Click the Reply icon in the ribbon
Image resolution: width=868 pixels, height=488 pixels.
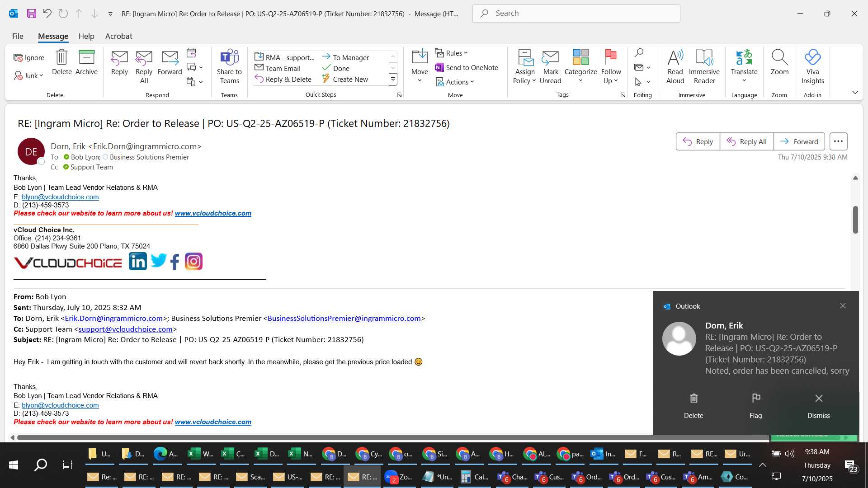click(119, 62)
